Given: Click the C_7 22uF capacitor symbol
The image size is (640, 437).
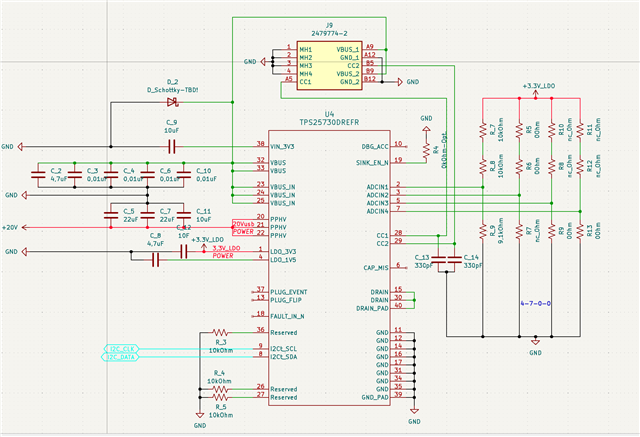Looking at the screenshot, I should click(x=147, y=215).
